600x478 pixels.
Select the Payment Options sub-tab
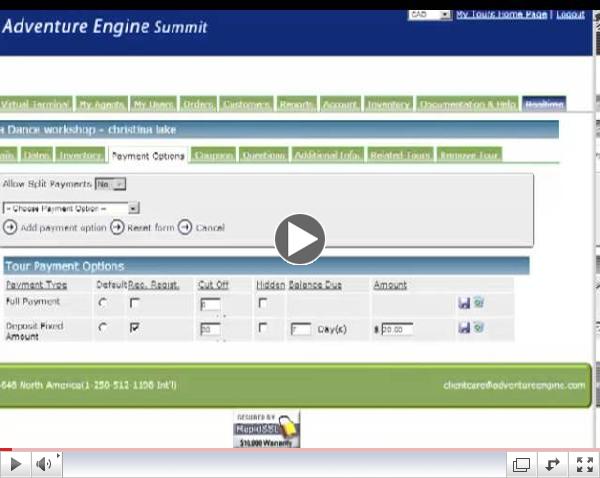point(148,156)
